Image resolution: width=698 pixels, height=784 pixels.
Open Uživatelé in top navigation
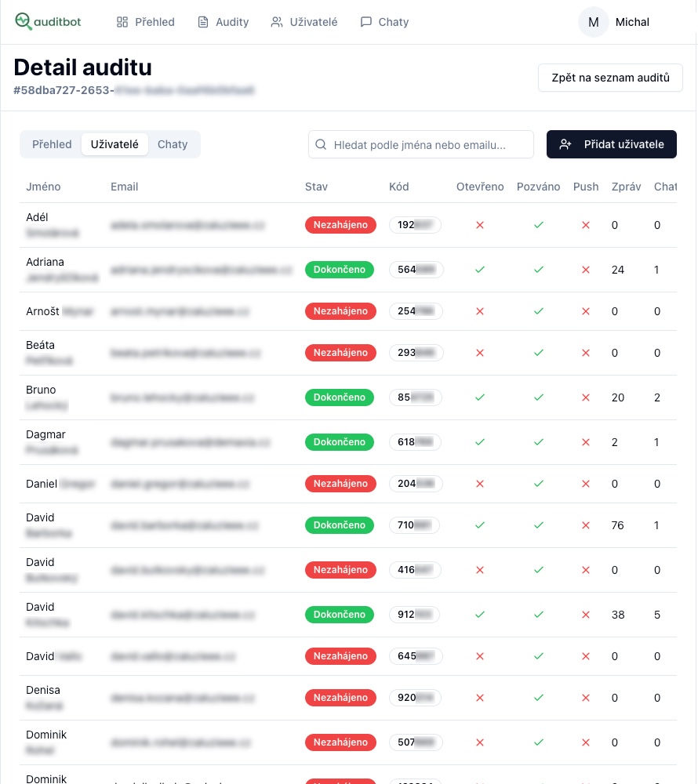click(304, 22)
